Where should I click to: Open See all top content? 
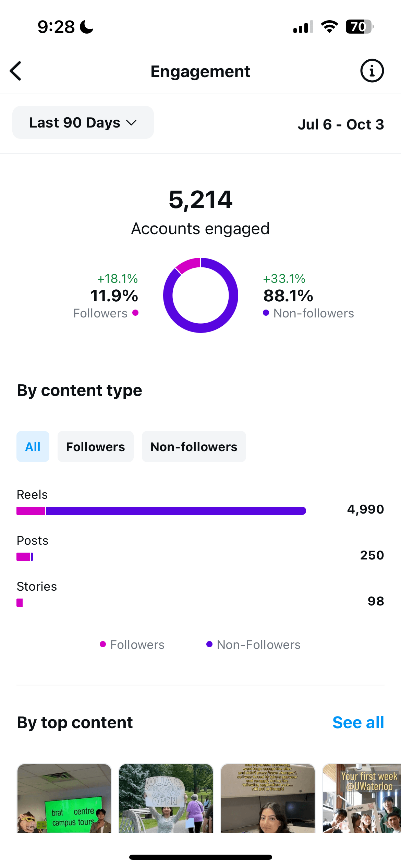(358, 722)
